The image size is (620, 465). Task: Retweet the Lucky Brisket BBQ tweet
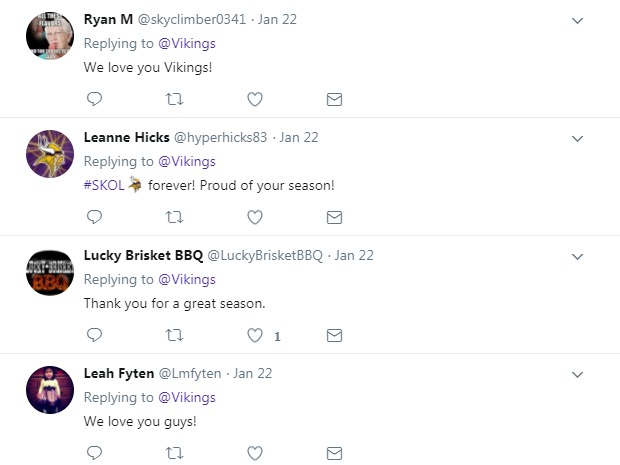click(174, 335)
